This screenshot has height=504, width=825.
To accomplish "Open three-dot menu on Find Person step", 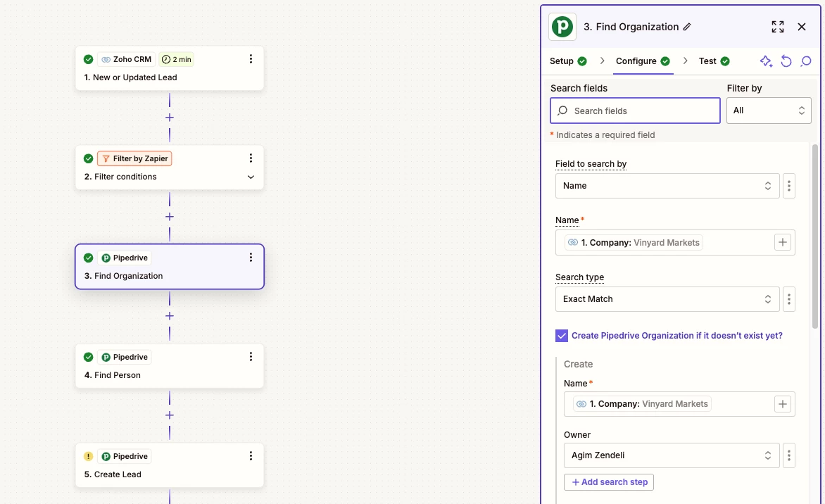I will click(x=251, y=357).
